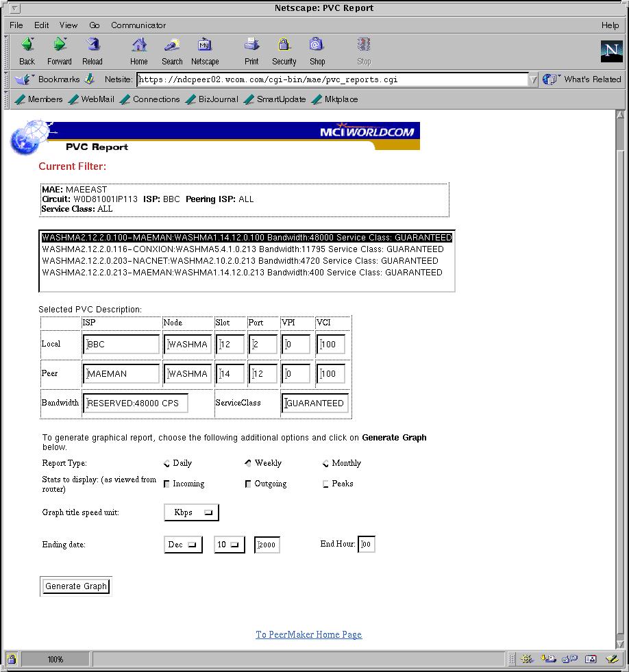Follow To PeerMaker Home Page link
The image size is (629, 672).
(309, 635)
